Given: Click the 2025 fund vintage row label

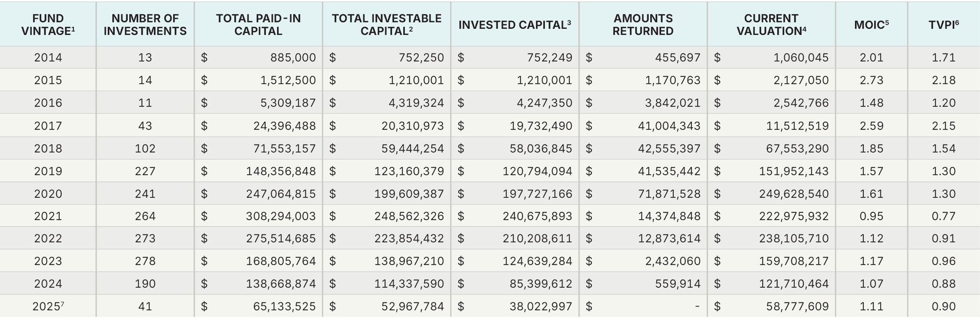Looking at the screenshot, I should 48,306.
